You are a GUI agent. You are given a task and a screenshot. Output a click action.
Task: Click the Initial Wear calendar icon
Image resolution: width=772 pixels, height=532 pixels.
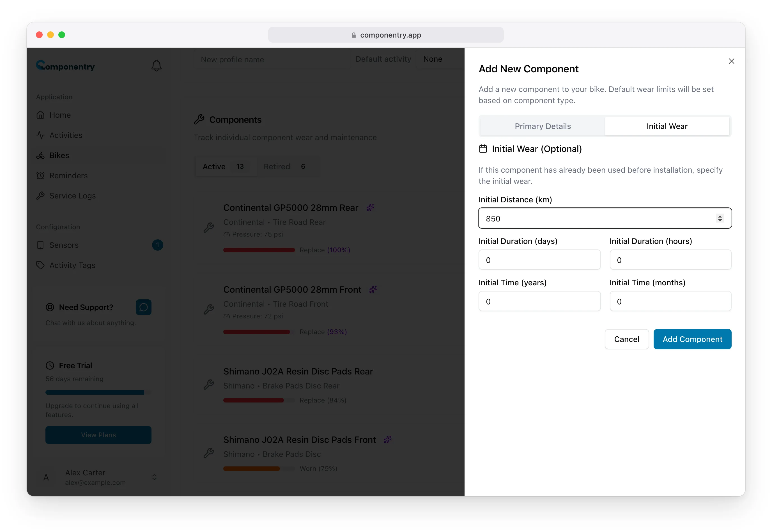click(x=483, y=149)
